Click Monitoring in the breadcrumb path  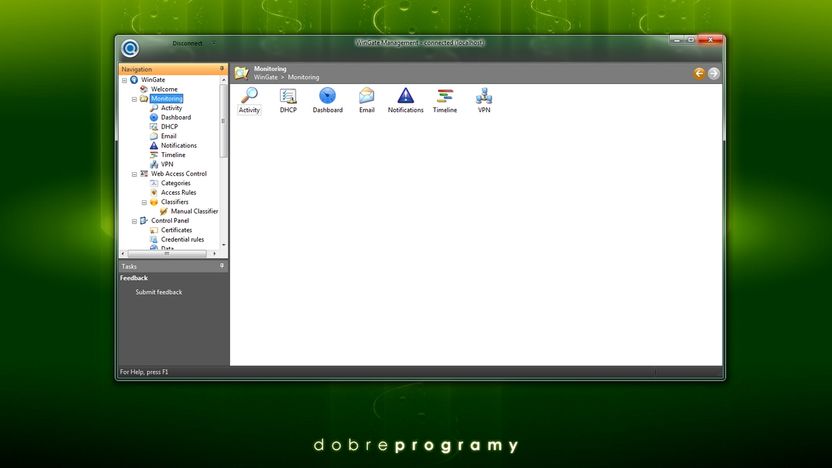click(304, 77)
